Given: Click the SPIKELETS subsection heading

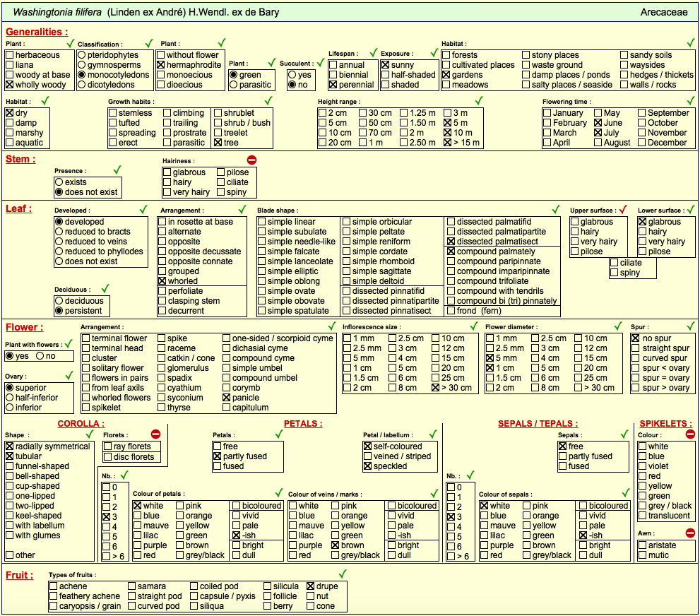Looking at the screenshot, I should (665, 424).
